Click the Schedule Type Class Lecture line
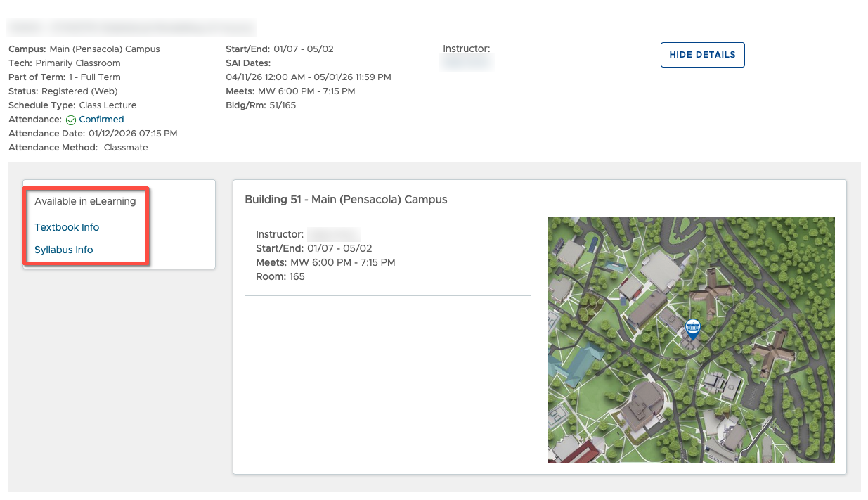The height and width of the screenshot is (500, 868). (72, 105)
